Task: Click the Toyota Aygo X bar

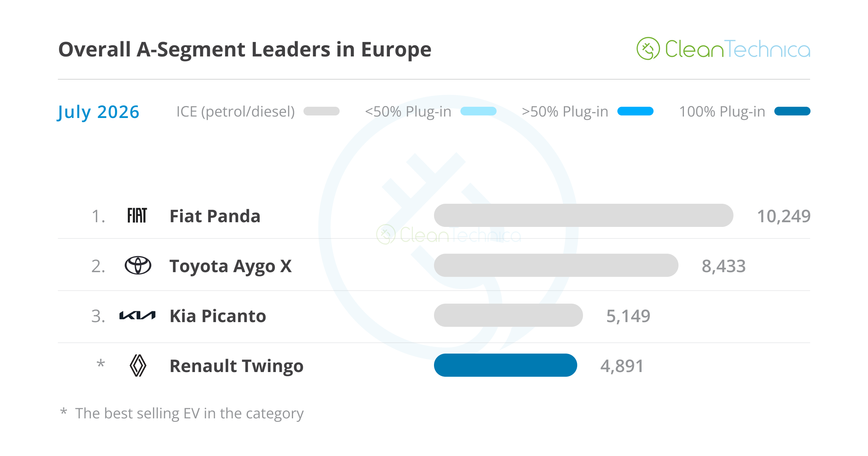Action: tap(556, 265)
